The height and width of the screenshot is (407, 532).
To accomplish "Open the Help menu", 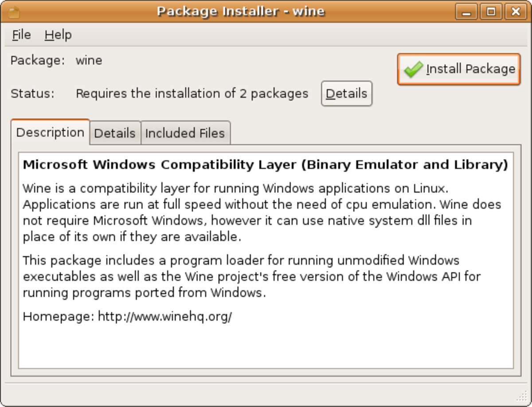I will click(x=58, y=35).
